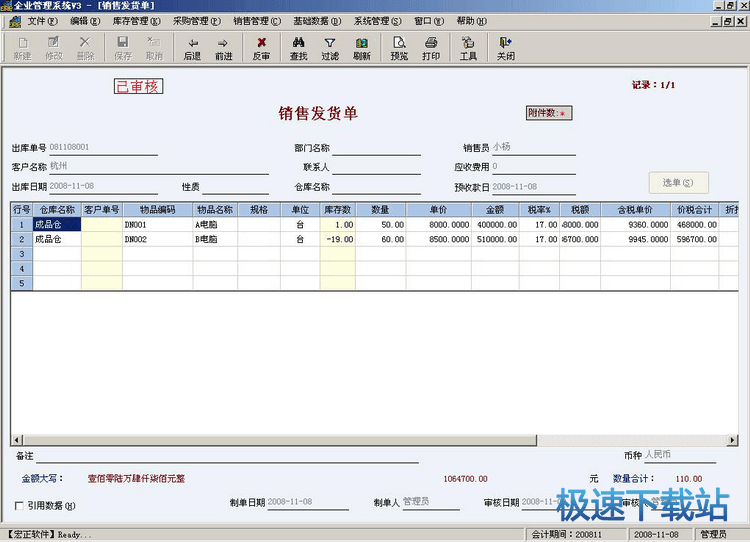Click the 客户名称 field showing 杭州
750x542 pixels.
159,166
